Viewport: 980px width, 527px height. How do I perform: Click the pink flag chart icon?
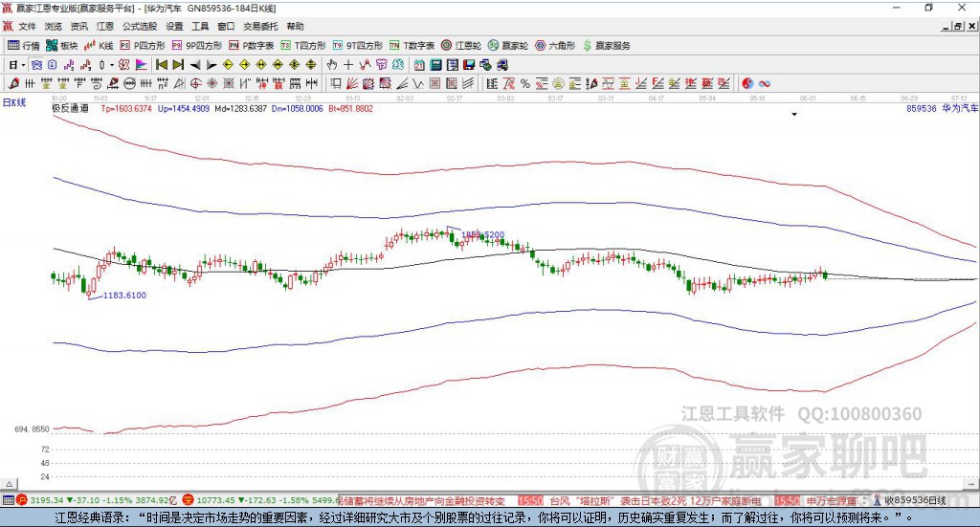tap(142, 65)
